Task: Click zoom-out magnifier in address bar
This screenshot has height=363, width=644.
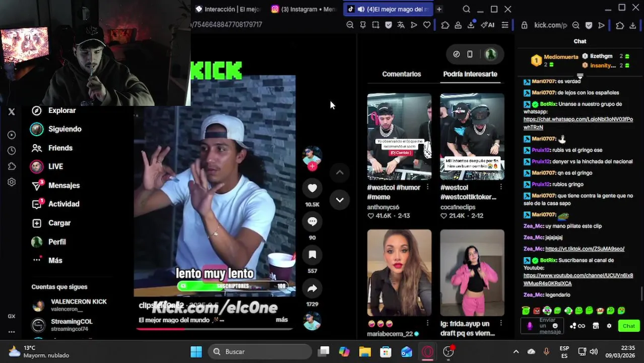Action: coord(350,25)
